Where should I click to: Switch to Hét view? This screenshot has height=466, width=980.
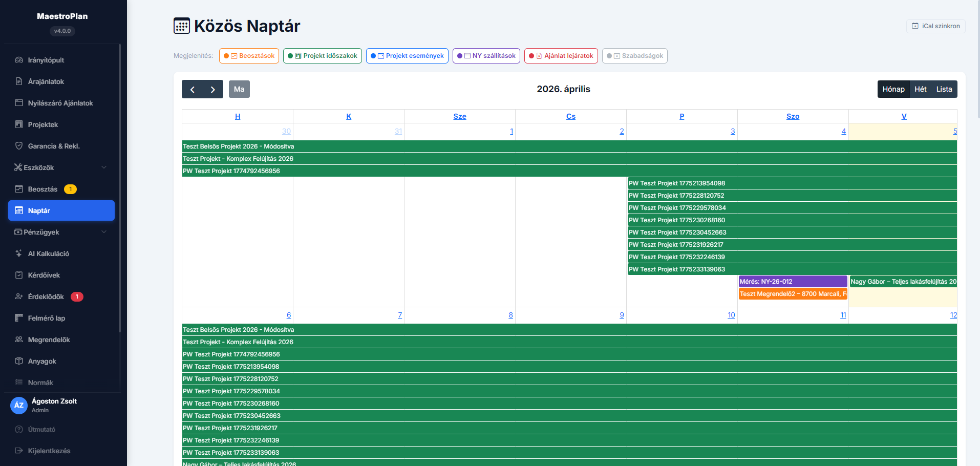921,89
